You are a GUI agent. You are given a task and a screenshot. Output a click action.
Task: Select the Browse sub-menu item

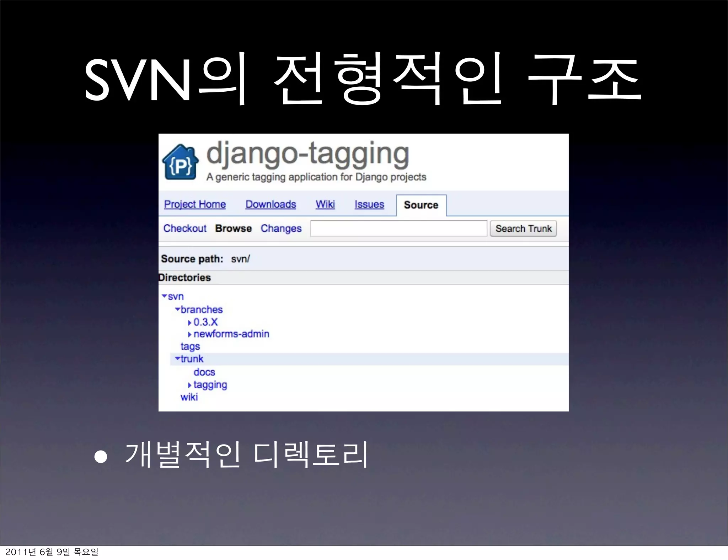(x=234, y=228)
